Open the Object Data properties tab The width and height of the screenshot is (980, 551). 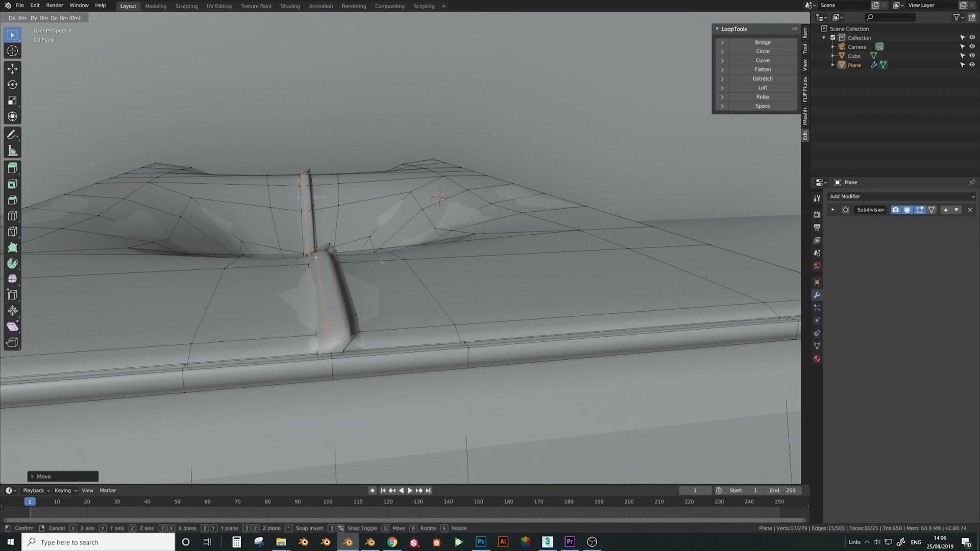pos(817,346)
